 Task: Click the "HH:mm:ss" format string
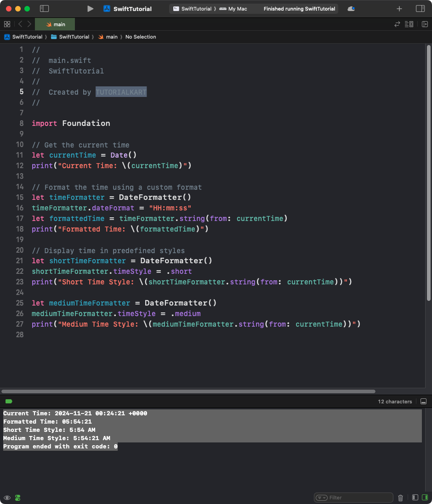pyautogui.click(x=170, y=208)
